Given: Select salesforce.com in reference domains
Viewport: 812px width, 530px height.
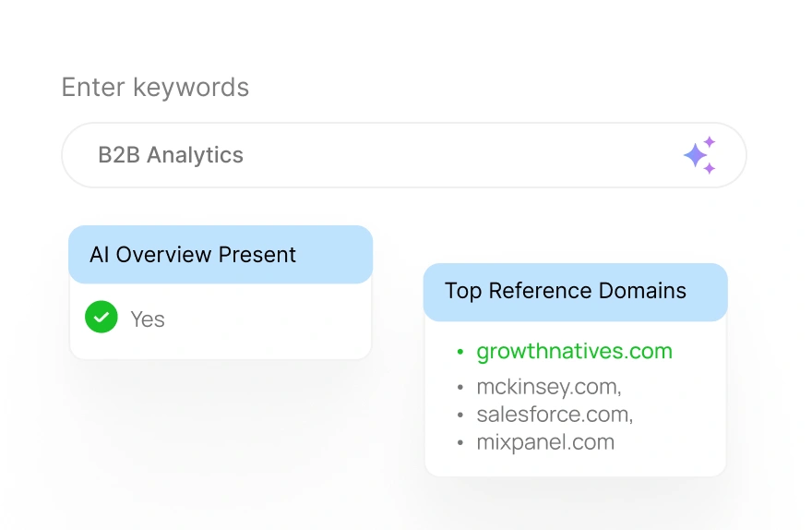Looking at the screenshot, I should pyautogui.click(x=555, y=415).
